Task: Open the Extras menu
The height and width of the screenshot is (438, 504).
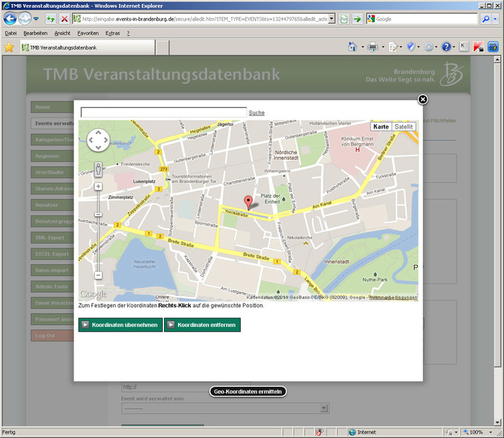Action: pyautogui.click(x=112, y=33)
